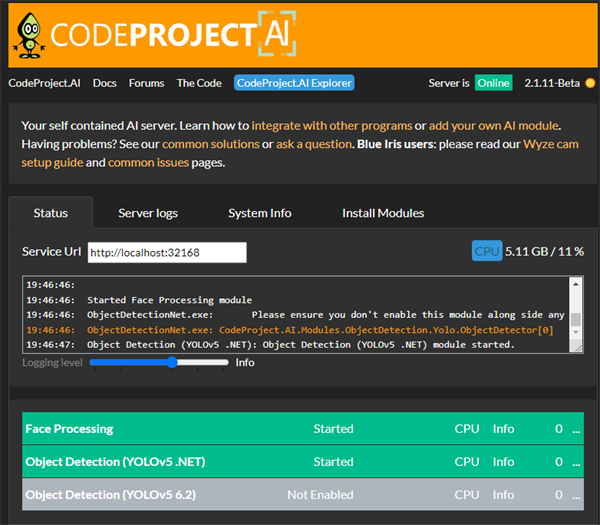
Task: Click the 2.1.11-Beta version text
Action: (552, 83)
